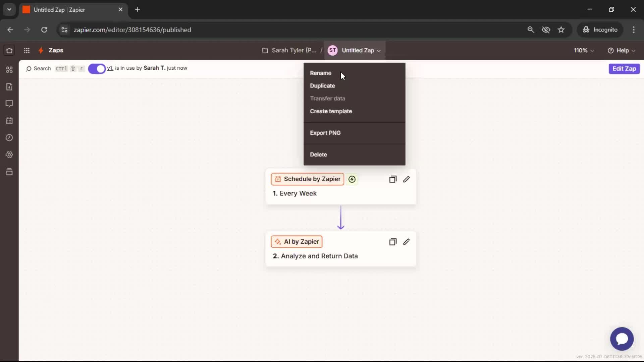Open Chrome's three-dot menu
The height and width of the screenshot is (362, 644).
click(x=634, y=29)
